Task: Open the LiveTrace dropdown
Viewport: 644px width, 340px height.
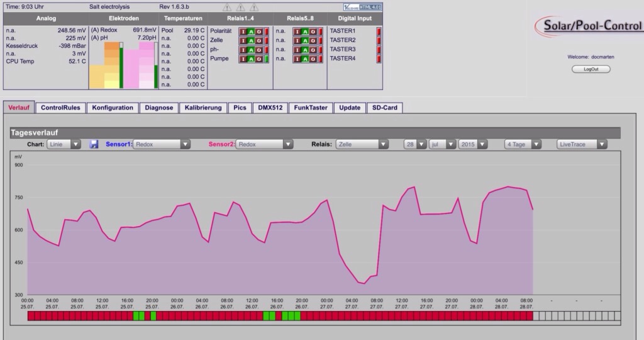Action: click(x=582, y=144)
